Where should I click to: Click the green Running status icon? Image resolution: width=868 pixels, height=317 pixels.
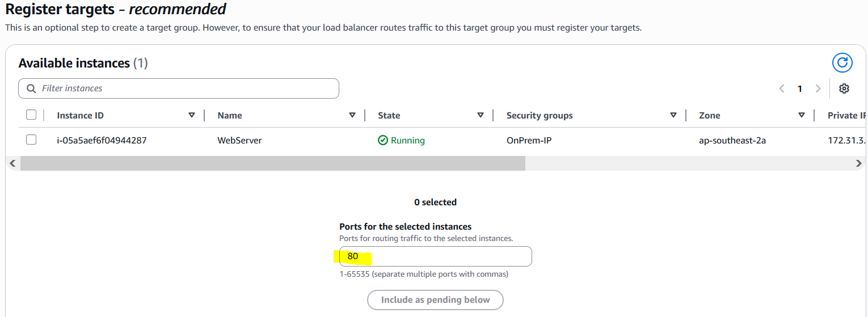pyautogui.click(x=383, y=140)
